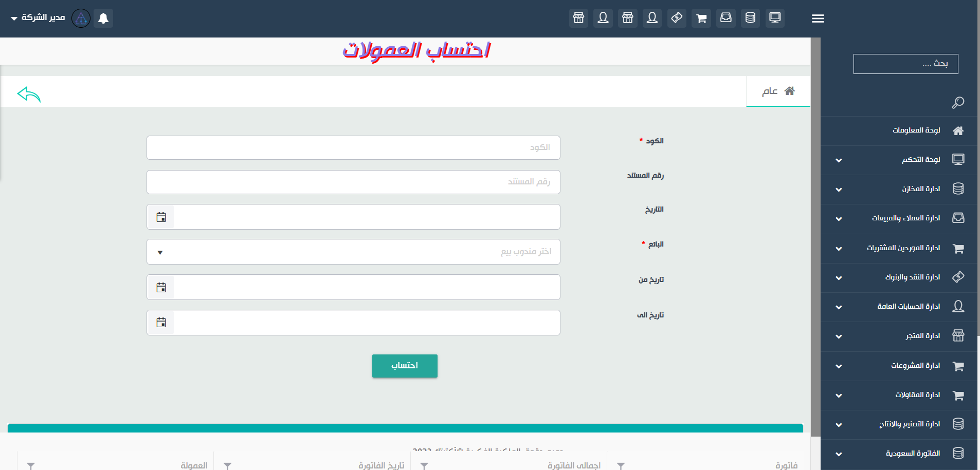Click the inbox tray icon in top toolbar
Viewport: 980px width, 470px height.
[725, 18]
